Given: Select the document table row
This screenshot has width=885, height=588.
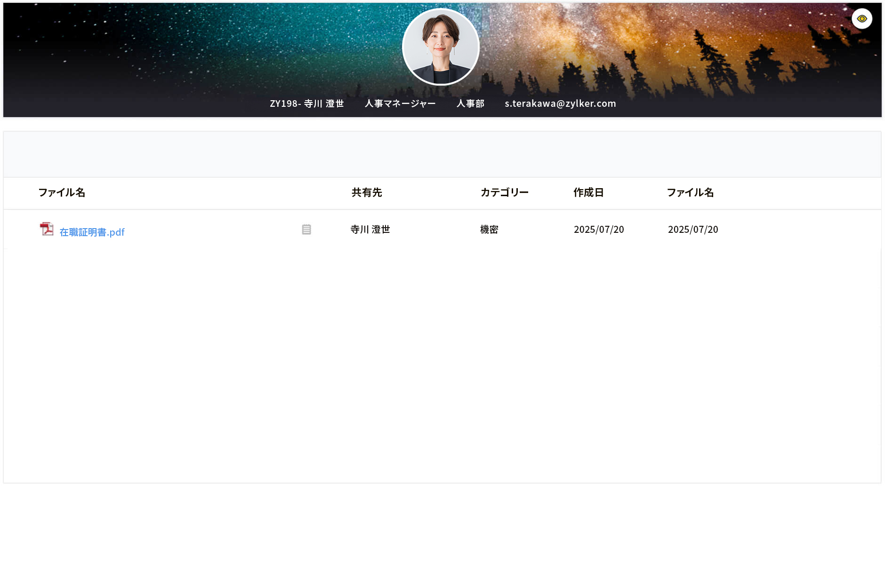Looking at the screenshot, I should pos(442,230).
